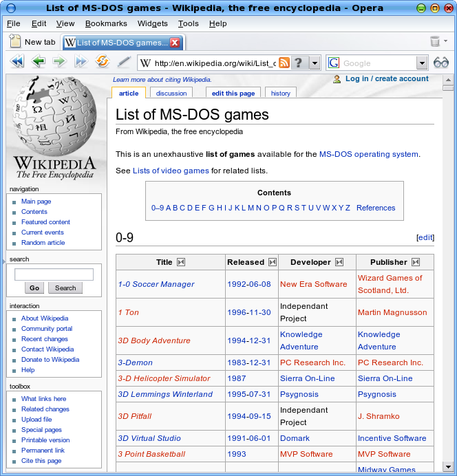
Task: Close the List of MS-DOS games tab
Action: coord(175,43)
